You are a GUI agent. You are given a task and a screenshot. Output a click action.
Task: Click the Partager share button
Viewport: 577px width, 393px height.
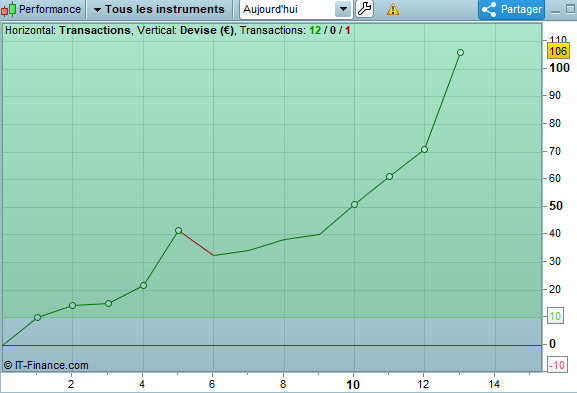coord(511,9)
